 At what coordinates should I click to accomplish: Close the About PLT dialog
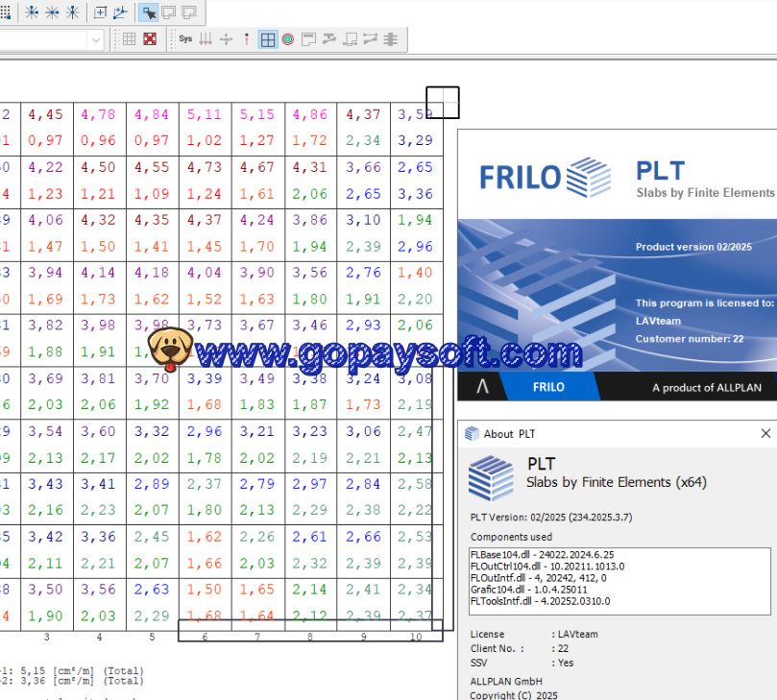[x=765, y=434]
